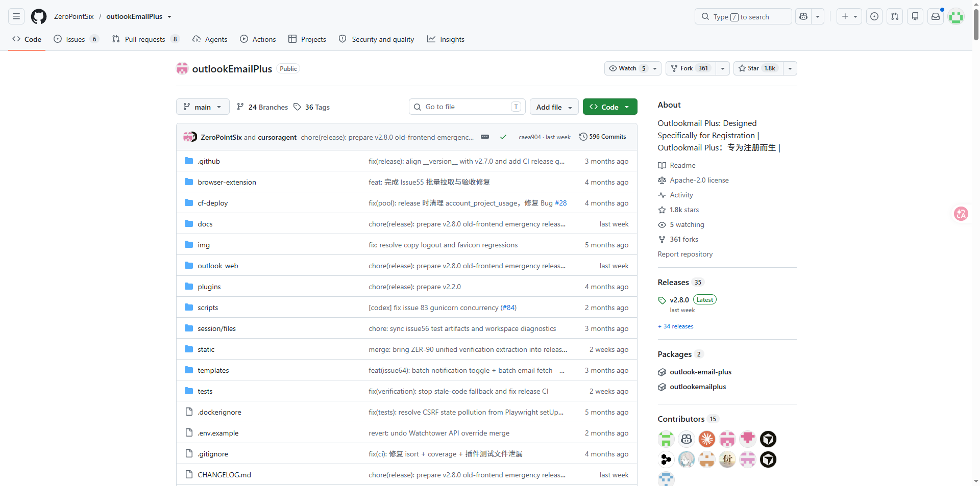Click Report repository link
The height and width of the screenshot is (486, 980).
tap(685, 254)
